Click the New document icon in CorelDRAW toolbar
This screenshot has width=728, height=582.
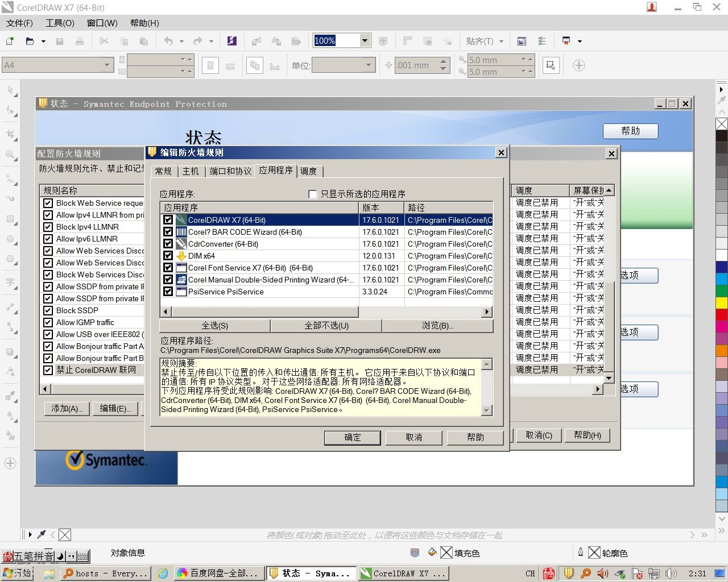click(x=10, y=41)
